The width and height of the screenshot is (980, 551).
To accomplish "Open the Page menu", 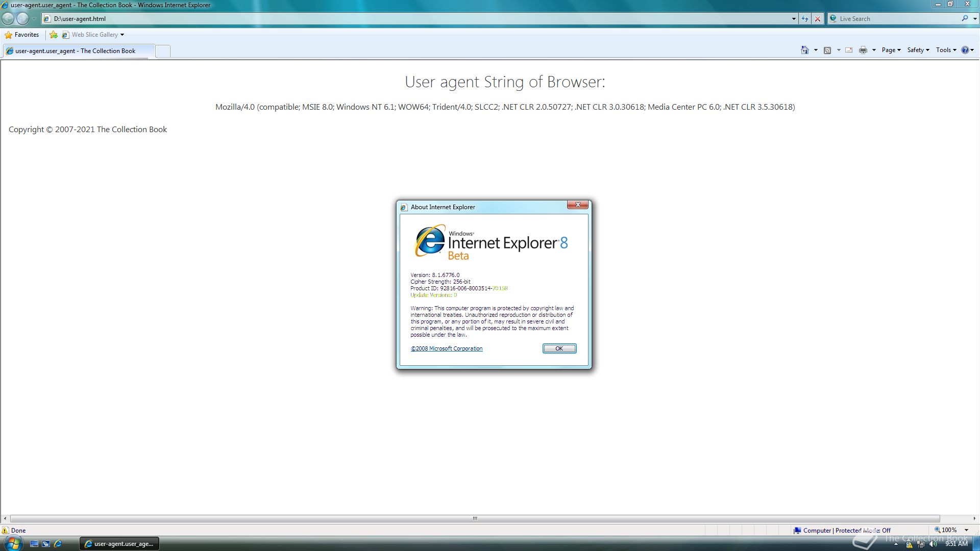I will pos(891,50).
